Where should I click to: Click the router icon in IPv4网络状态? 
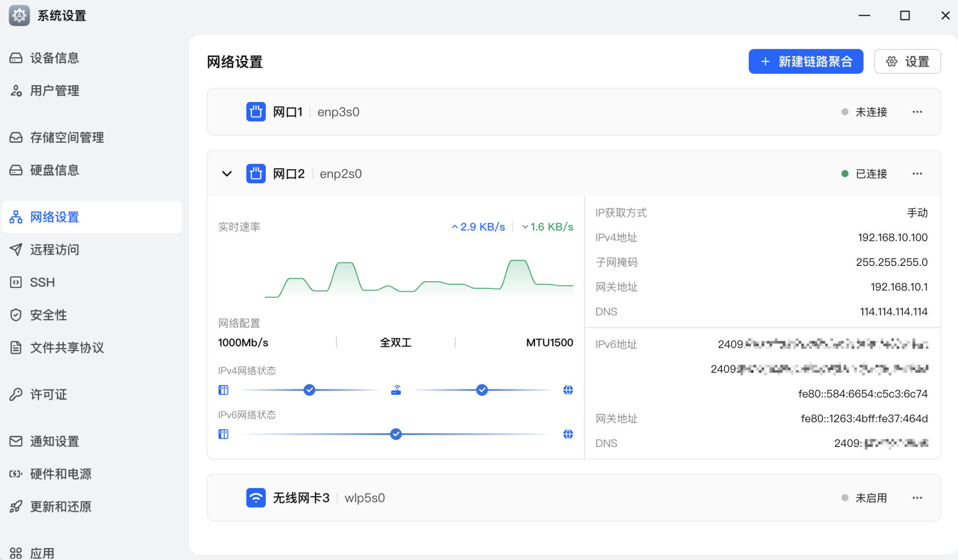coord(396,390)
